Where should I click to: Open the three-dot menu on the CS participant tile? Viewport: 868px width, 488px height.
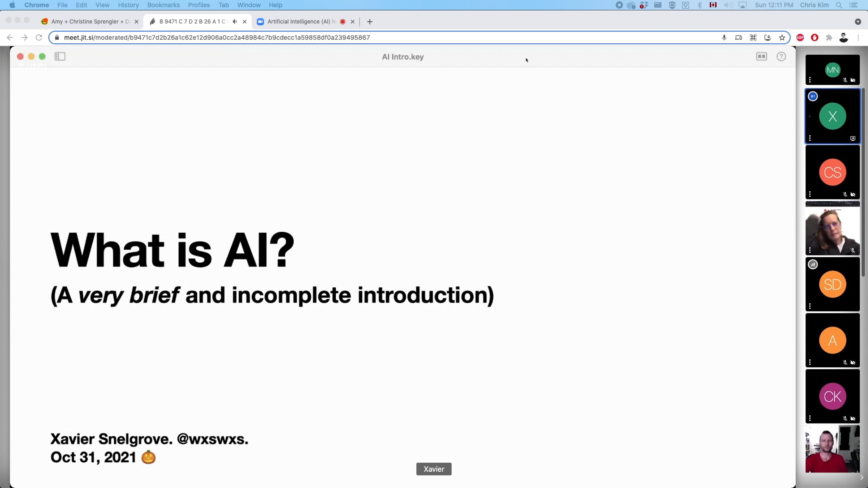click(x=810, y=194)
